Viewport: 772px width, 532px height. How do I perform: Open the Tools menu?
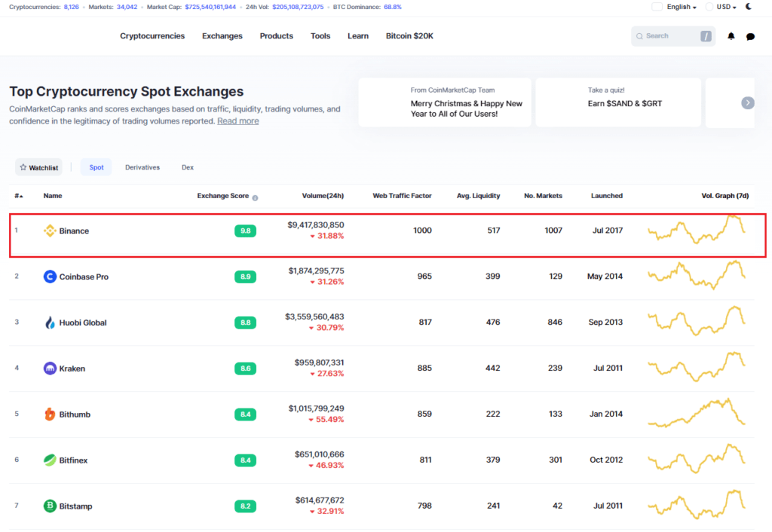pyautogui.click(x=320, y=36)
